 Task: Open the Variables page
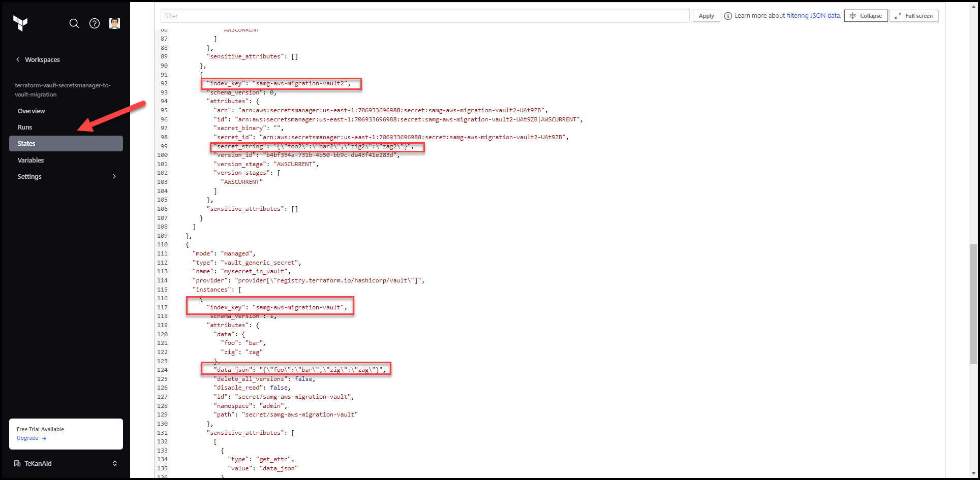(x=30, y=160)
